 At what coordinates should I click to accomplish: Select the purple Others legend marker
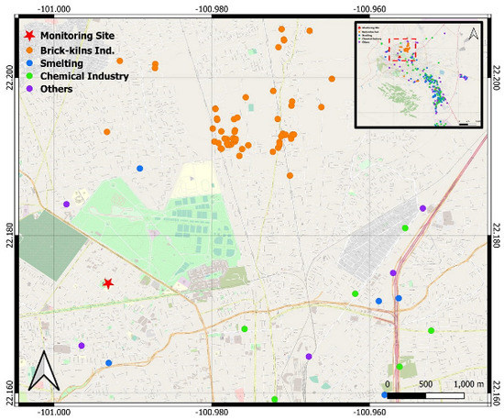29,89
